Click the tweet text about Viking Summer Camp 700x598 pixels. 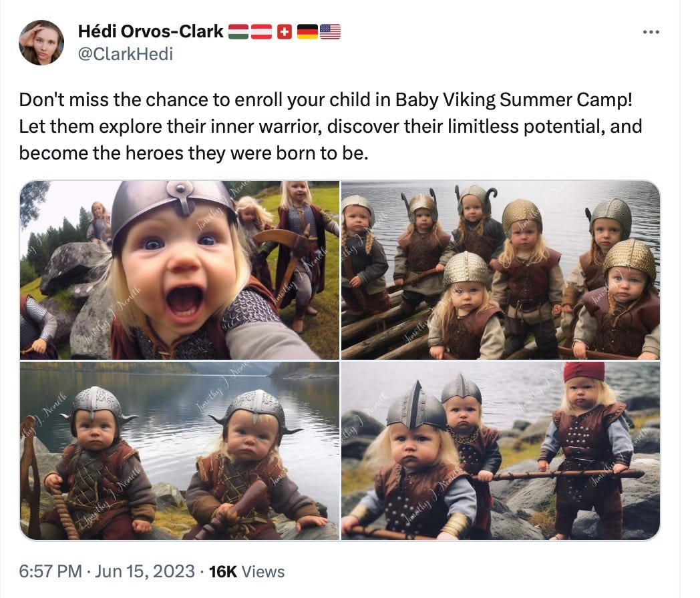(331, 126)
